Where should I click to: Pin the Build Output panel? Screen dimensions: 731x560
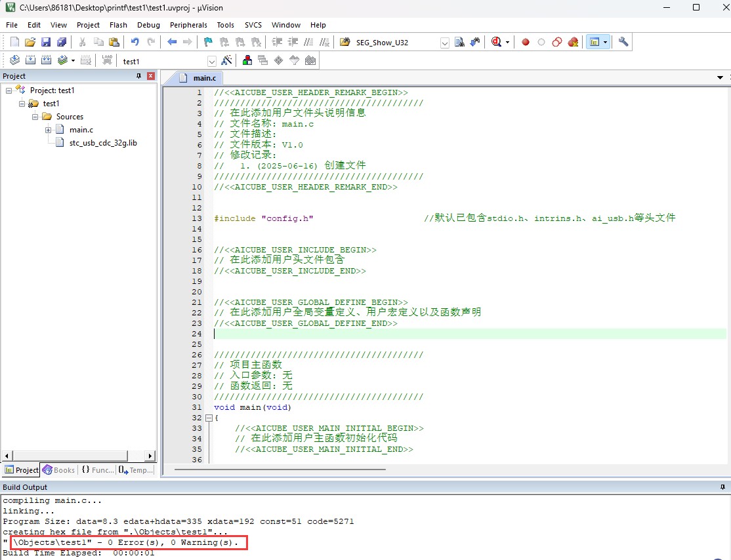coord(722,487)
